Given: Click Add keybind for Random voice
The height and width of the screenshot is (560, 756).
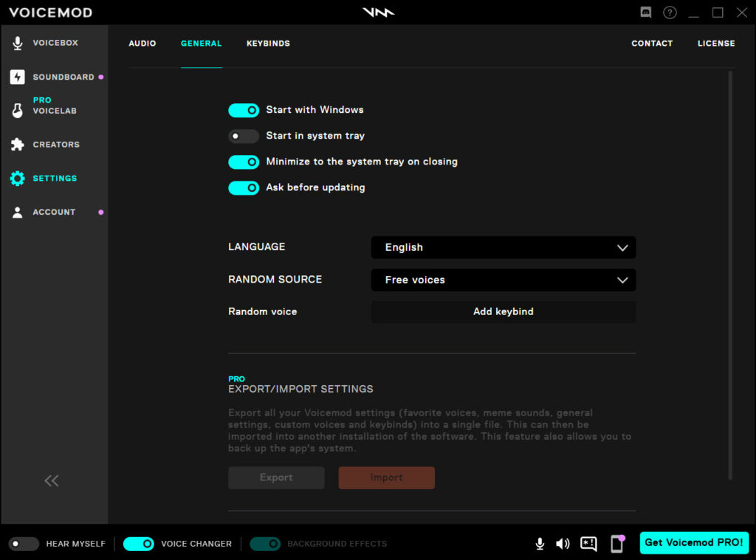Looking at the screenshot, I should [x=504, y=312].
